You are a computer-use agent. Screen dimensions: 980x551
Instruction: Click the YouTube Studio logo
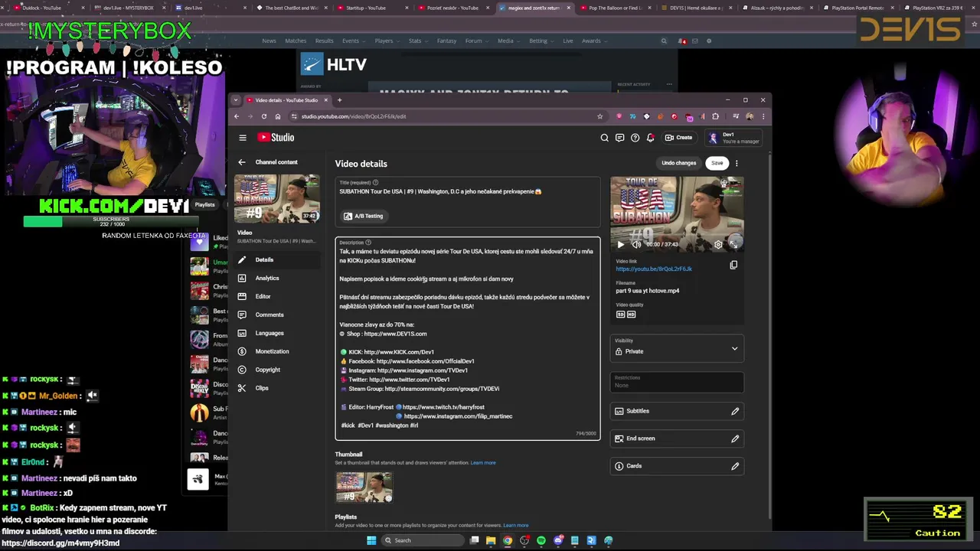pyautogui.click(x=276, y=138)
